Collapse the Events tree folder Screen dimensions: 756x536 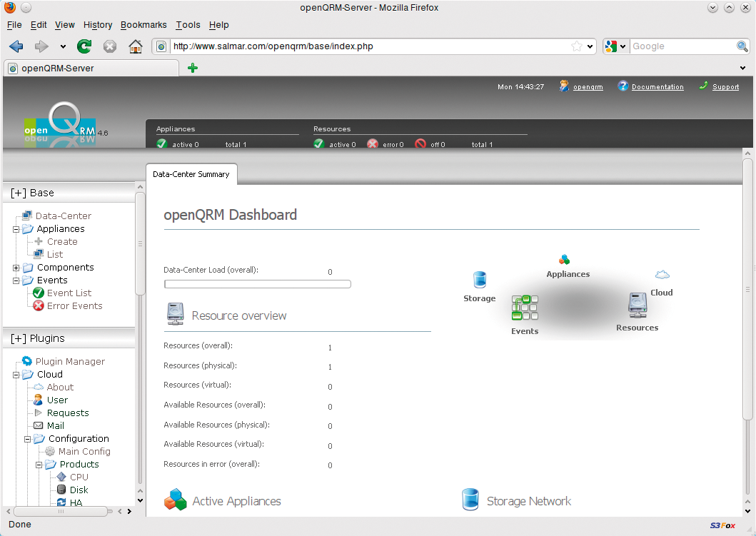tap(16, 280)
